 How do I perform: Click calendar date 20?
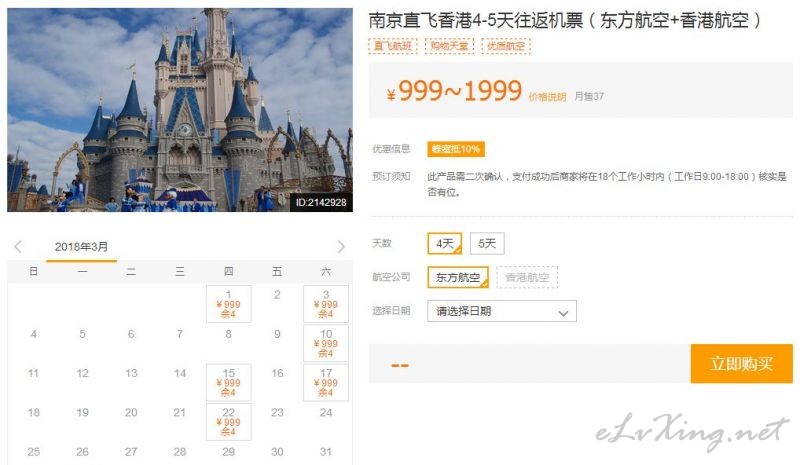pyautogui.click(x=131, y=413)
